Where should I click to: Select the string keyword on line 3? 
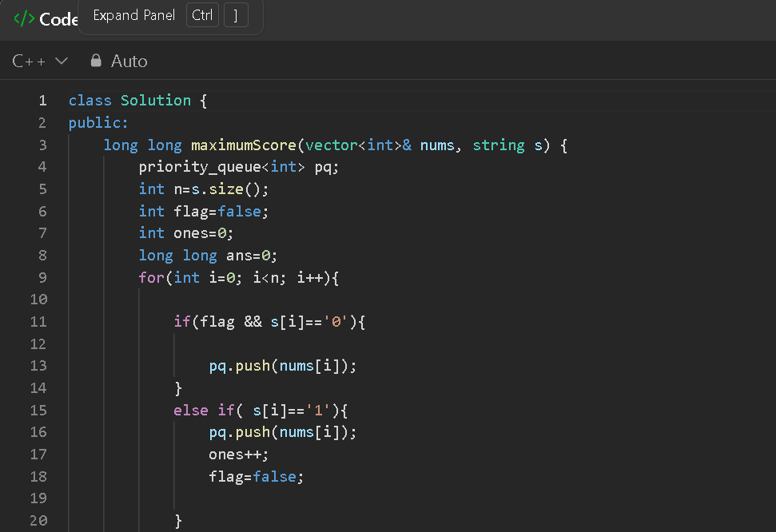[x=499, y=145]
